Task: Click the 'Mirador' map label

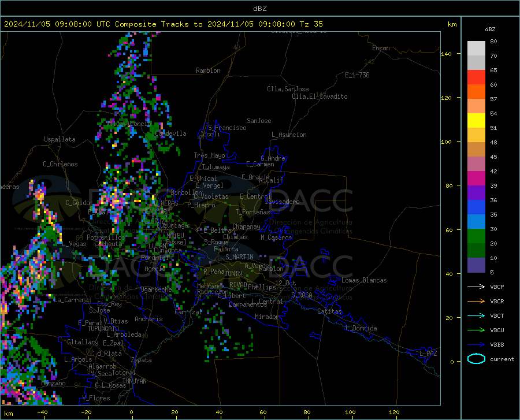Action: pos(267,317)
